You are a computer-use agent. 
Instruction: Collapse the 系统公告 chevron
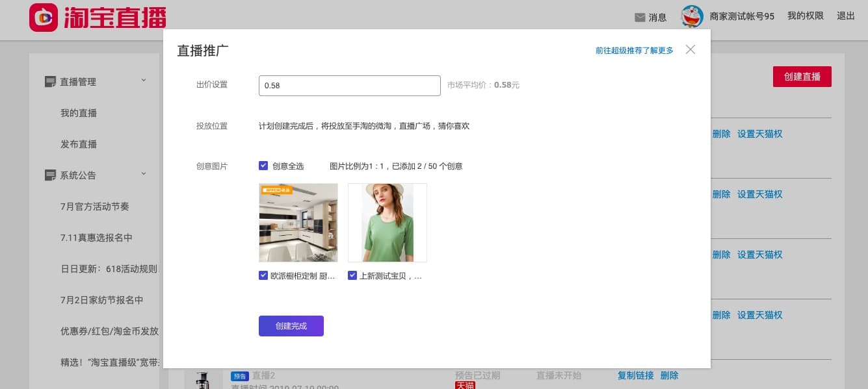point(144,174)
